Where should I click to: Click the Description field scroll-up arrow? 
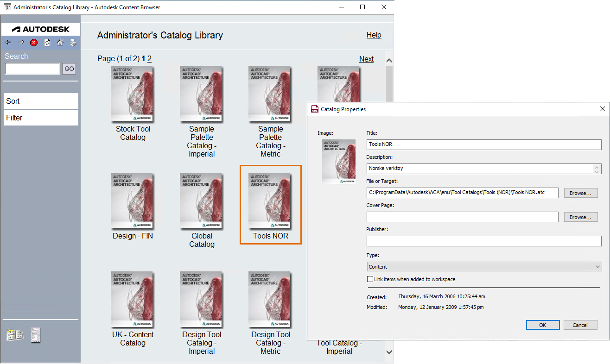click(x=597, y=166)
